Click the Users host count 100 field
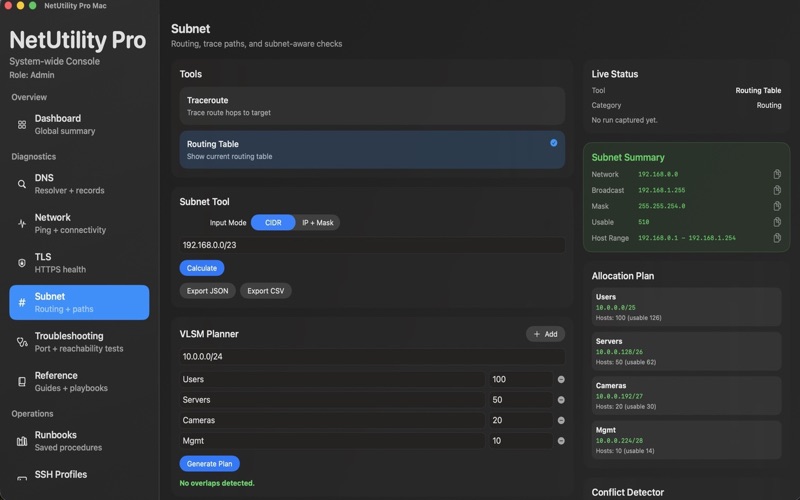This screenshot has height=500, width=800. point(521,379)
